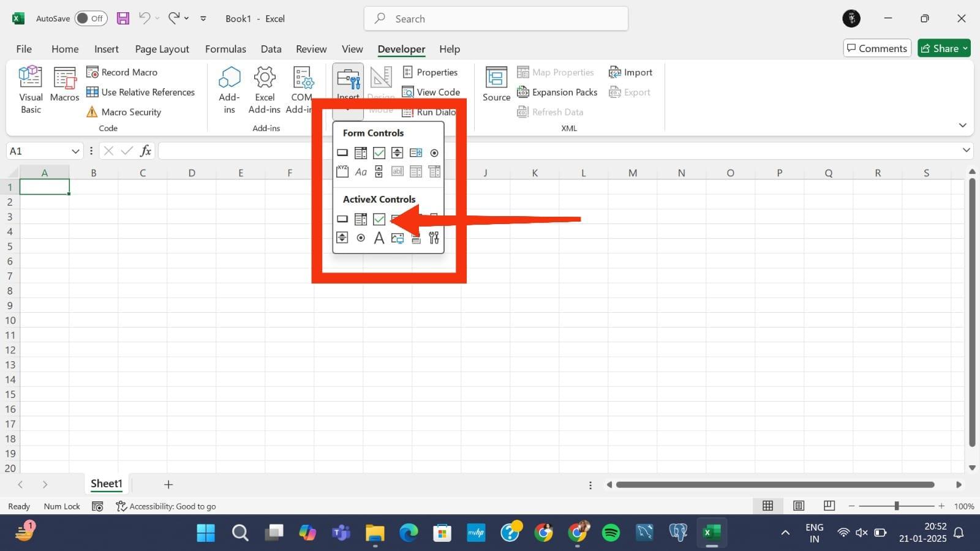The width and height of the screenshot is (980, 551).
Task: Click the Insert Function fx button
Action: point(146,151)
